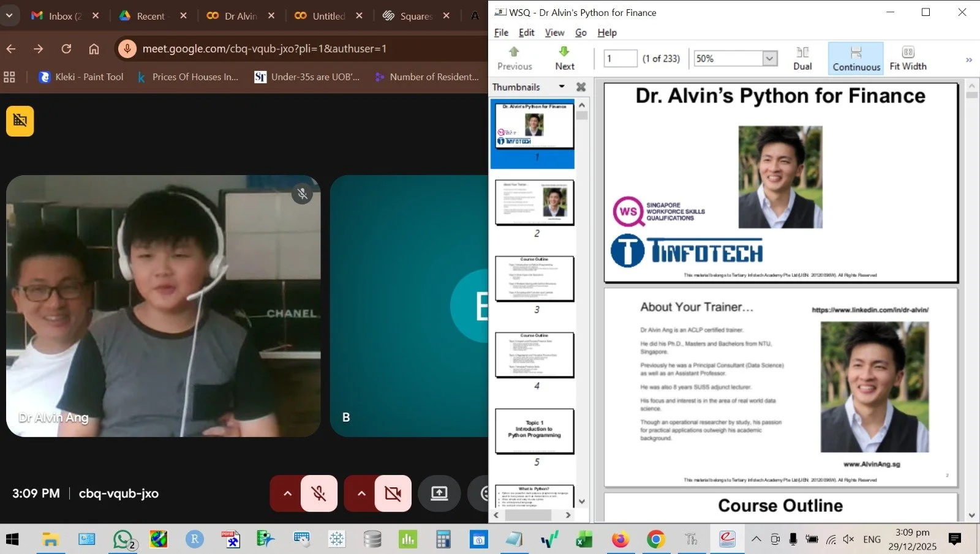This screenshot has width=980, height=554.
Task: Click yellow no-presentation icon in Meet
Action: 20,121
